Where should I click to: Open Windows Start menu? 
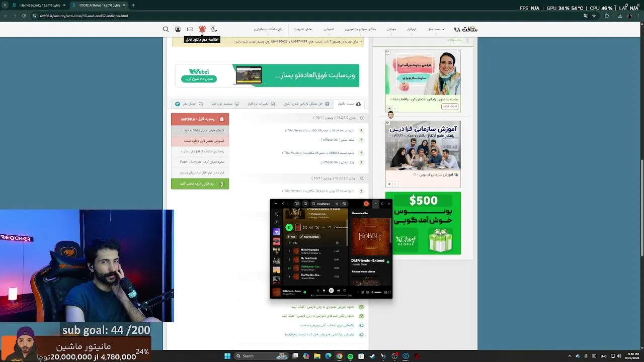[x=227, y=356]
